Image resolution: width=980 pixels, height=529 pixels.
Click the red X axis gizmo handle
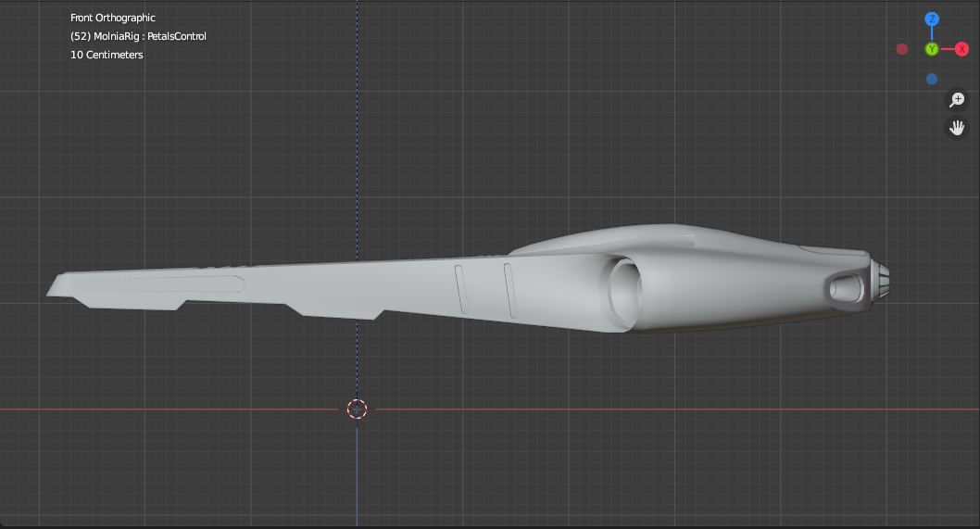(x=961, y=49)
